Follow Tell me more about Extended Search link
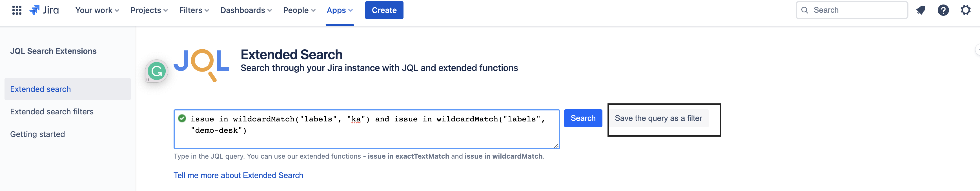 coord(238,176)
